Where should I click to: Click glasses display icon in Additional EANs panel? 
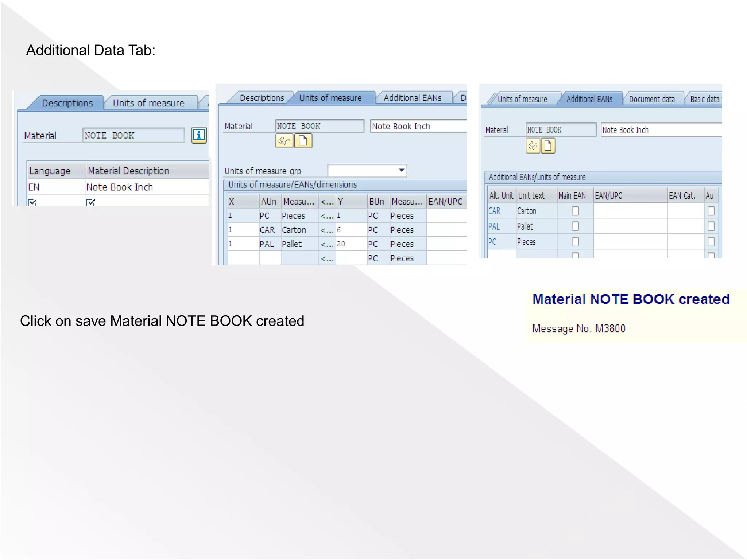pos(533,146)
